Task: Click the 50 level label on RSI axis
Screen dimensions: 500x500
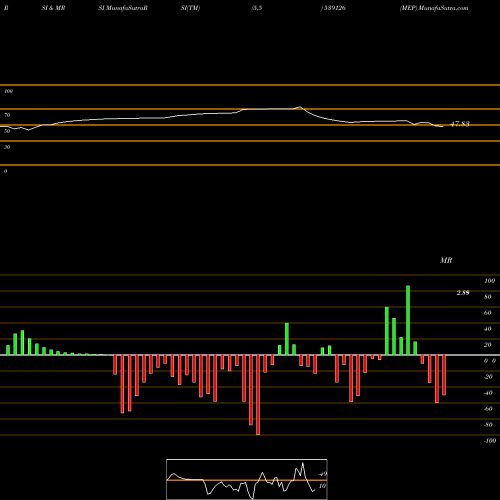Action: 7,131
